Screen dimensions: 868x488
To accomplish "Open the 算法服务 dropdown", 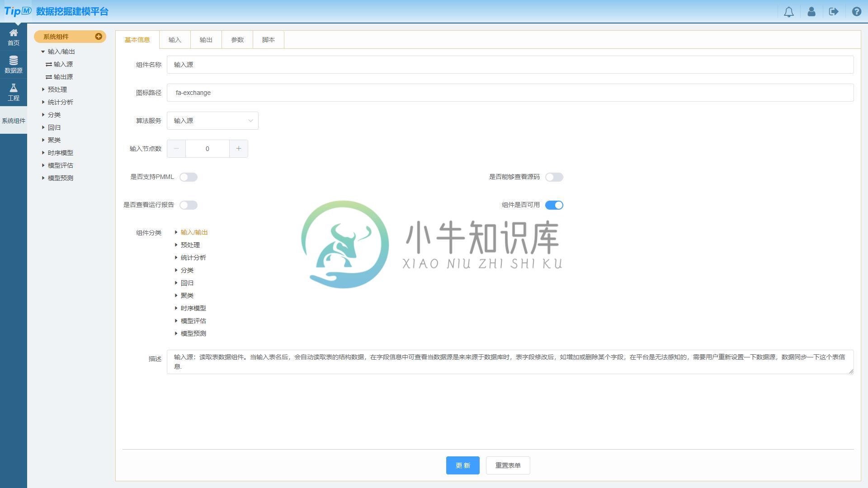I will coord(212,121).
